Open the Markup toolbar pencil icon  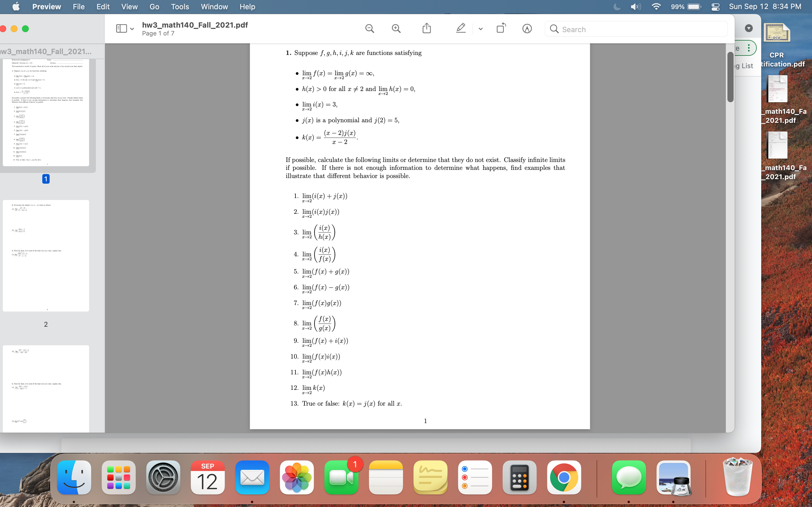coord(460,28)
